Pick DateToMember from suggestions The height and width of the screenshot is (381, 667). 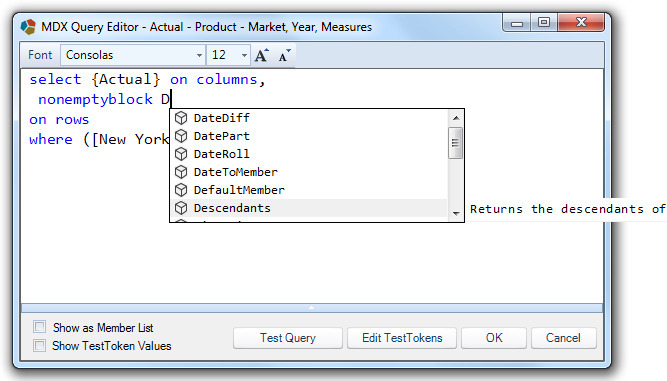click(x=309, y=172)
